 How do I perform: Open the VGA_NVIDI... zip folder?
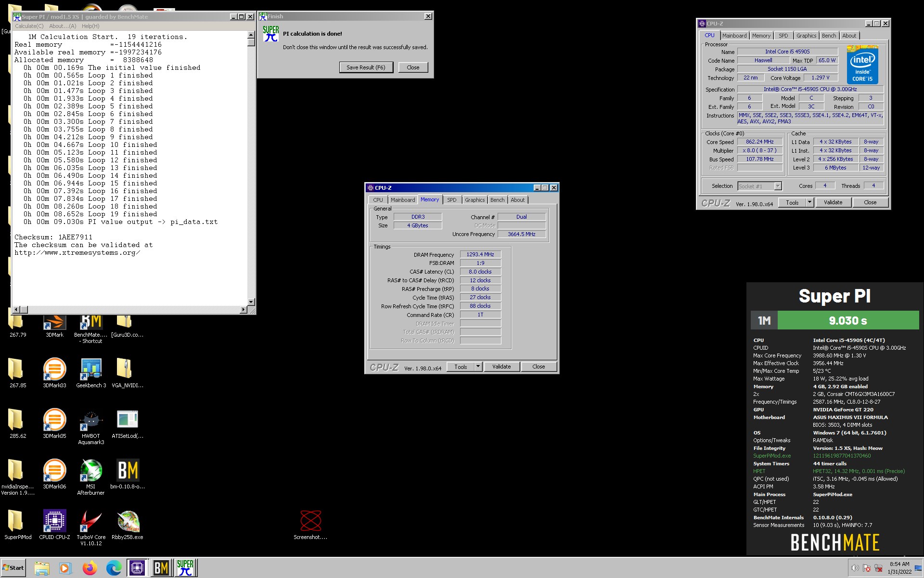[127, 373]
